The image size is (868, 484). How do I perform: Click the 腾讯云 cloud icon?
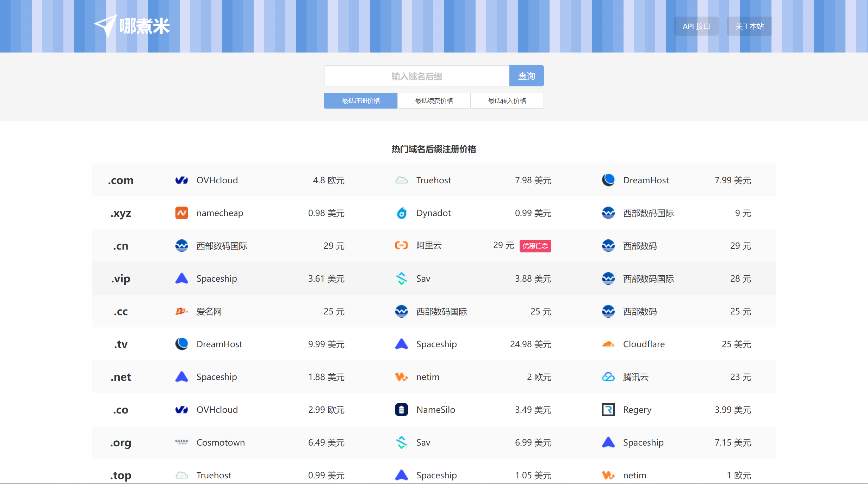click(x=608, y=377)
